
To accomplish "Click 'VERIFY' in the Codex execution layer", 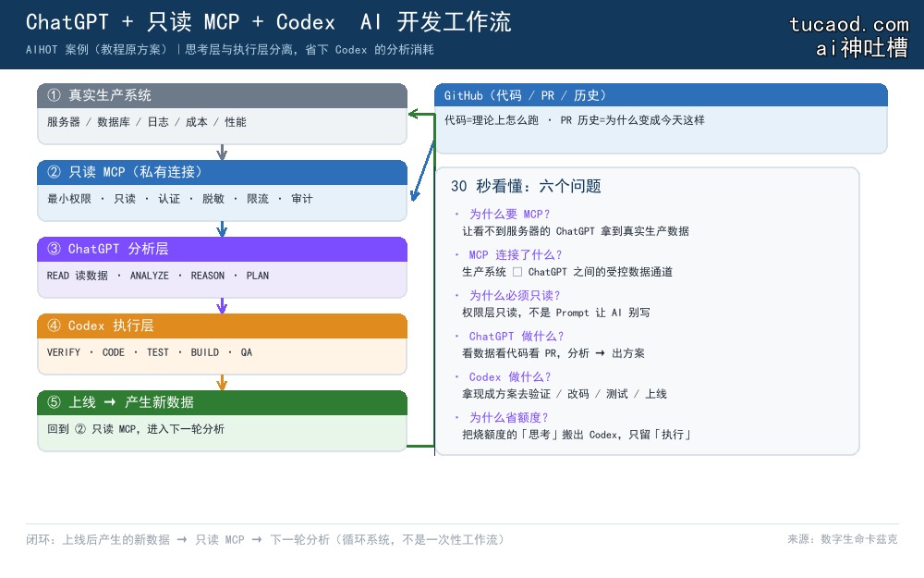I will (63, 352).
